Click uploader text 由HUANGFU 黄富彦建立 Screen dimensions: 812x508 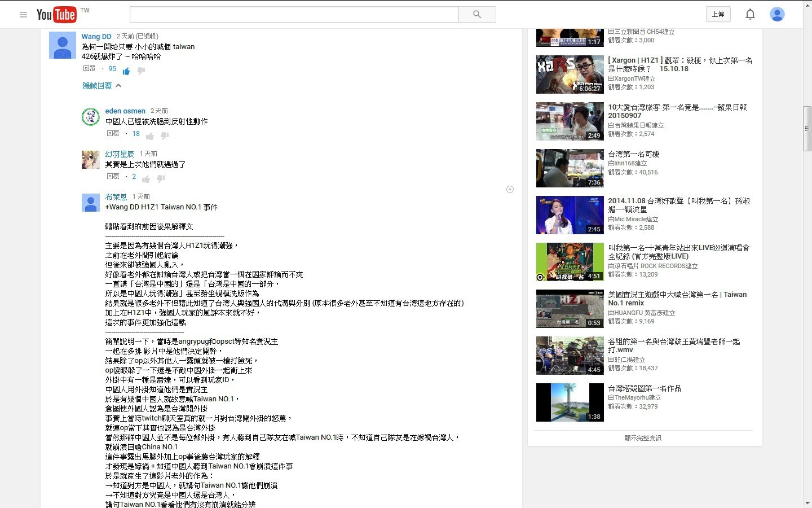click(642, 313)
